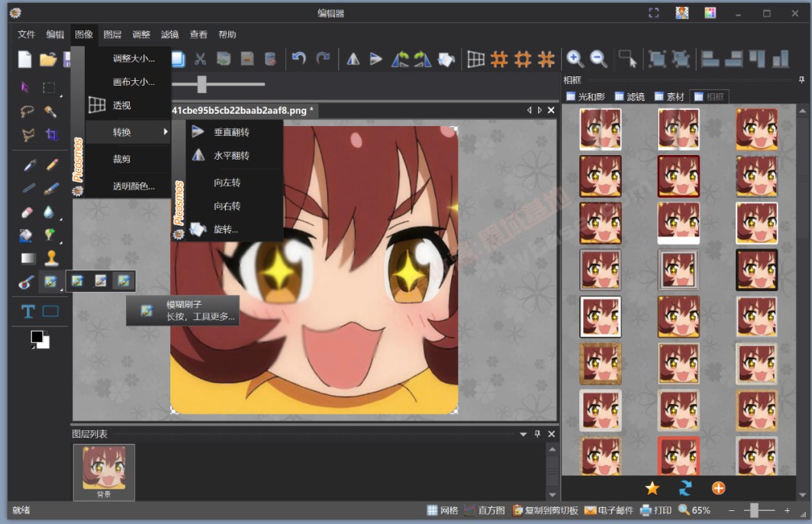Click 打印 button
The width and height of the screenshot is (812, 524).
(656, 510)
